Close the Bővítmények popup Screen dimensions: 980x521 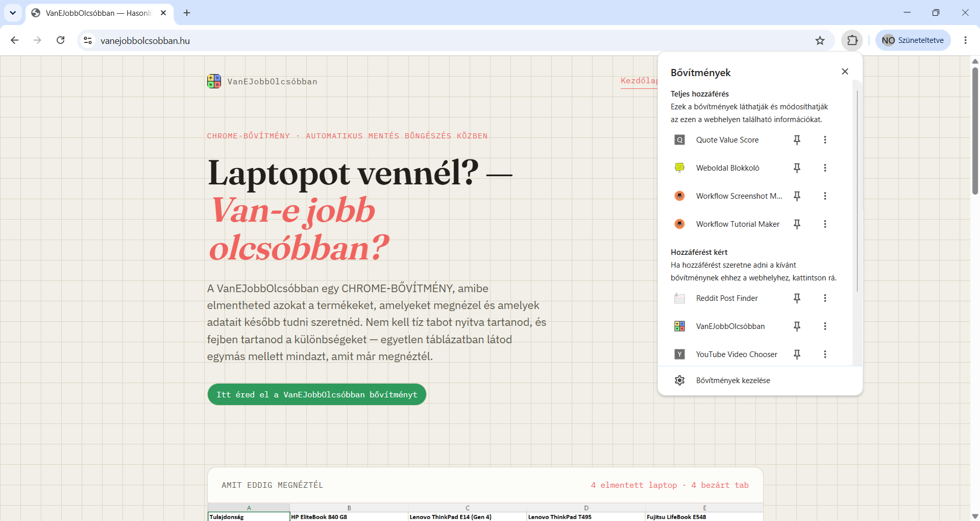coord(845,72)
